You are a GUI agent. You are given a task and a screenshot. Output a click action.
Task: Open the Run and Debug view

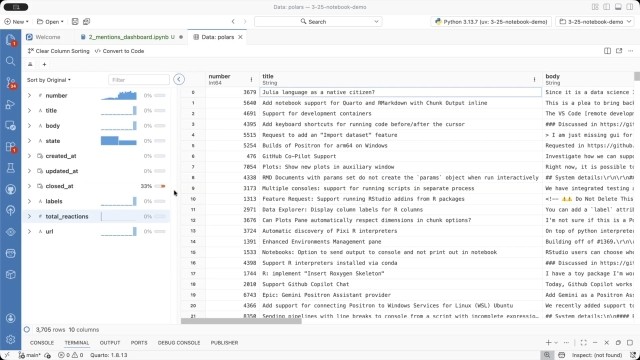pyautogui.click(x=10, y=104)
